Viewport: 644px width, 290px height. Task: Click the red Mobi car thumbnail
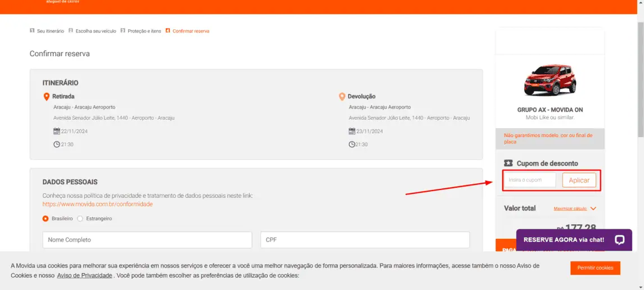point(550,80)
